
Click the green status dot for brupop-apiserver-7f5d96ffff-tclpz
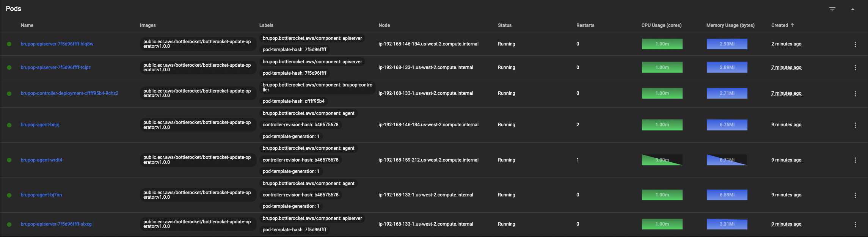click(9, 67)
